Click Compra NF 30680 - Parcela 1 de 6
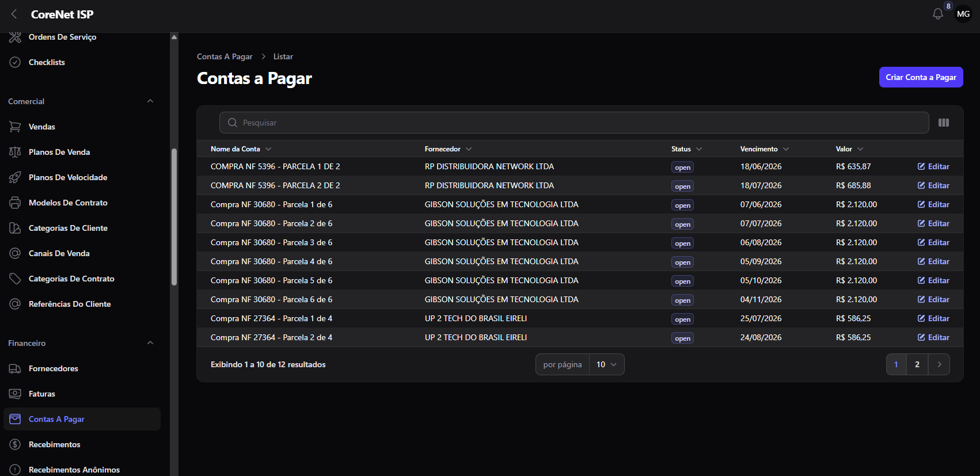Screen dimensions: 980x476 (271, 204)
